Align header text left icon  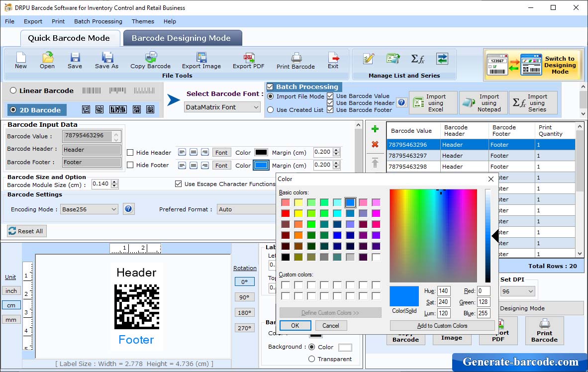pos(182,152)
